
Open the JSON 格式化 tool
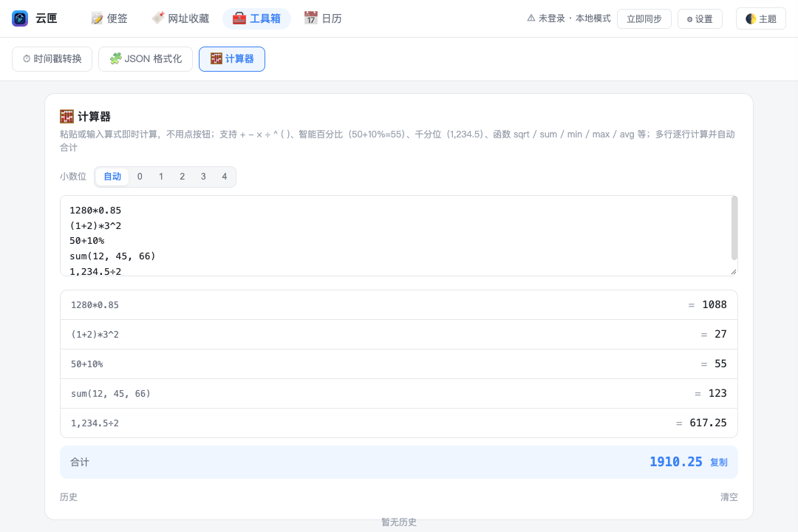point(146,59)
